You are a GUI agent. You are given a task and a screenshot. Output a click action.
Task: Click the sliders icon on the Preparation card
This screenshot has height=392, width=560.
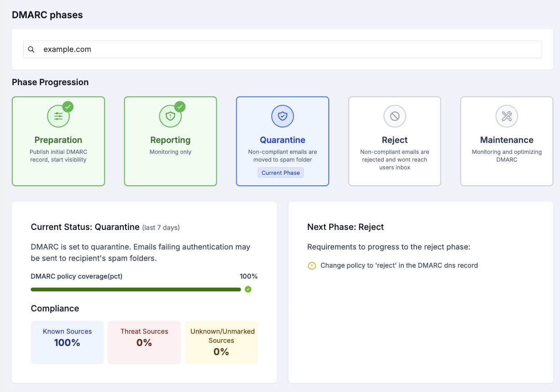coord(58,116)
